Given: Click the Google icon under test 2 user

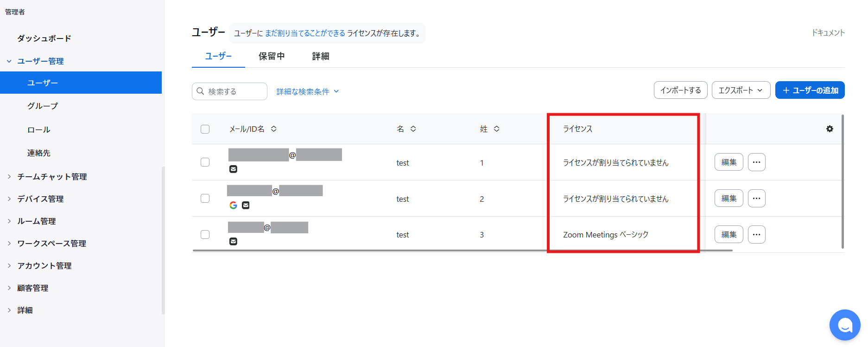Looking at the screenshot, I should tap(233, 205).
